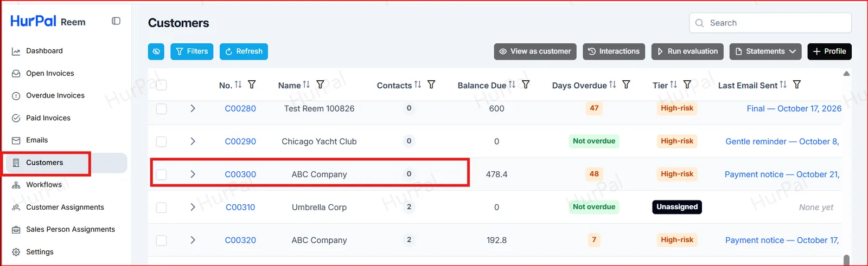Sort by Last Email Sent column

pos(783,85)
